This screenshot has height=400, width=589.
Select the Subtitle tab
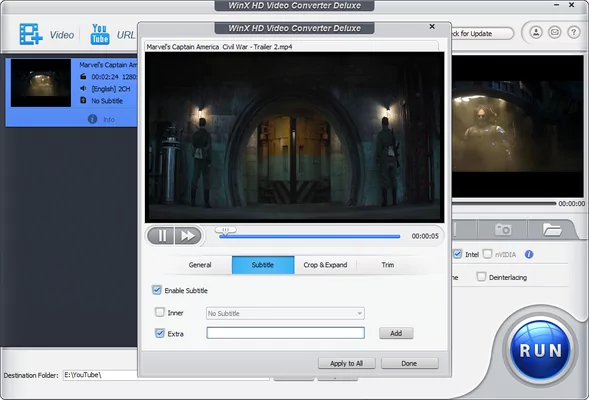click(x=263, y=265)
